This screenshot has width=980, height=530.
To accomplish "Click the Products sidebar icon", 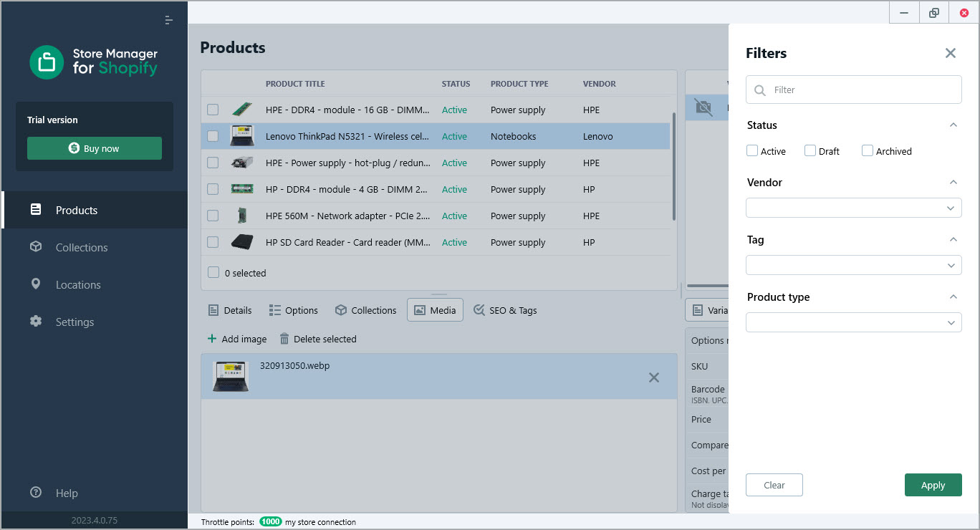I will pyautogui.click(x=36, y=210).
